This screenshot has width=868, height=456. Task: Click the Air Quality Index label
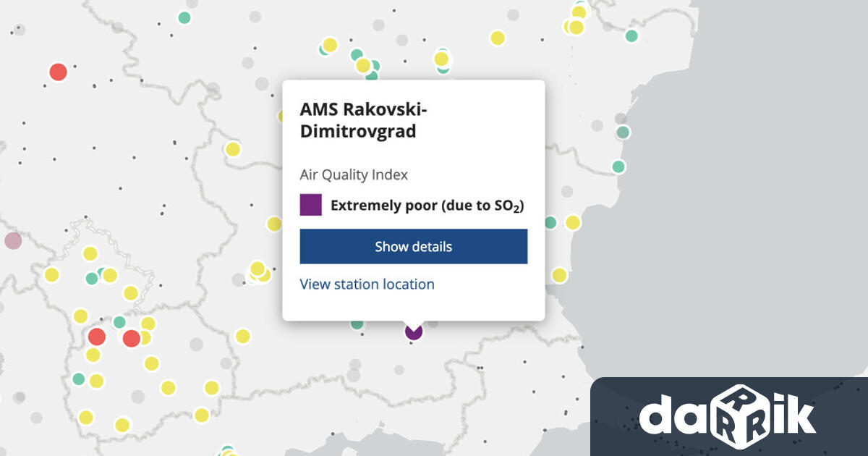354,174
